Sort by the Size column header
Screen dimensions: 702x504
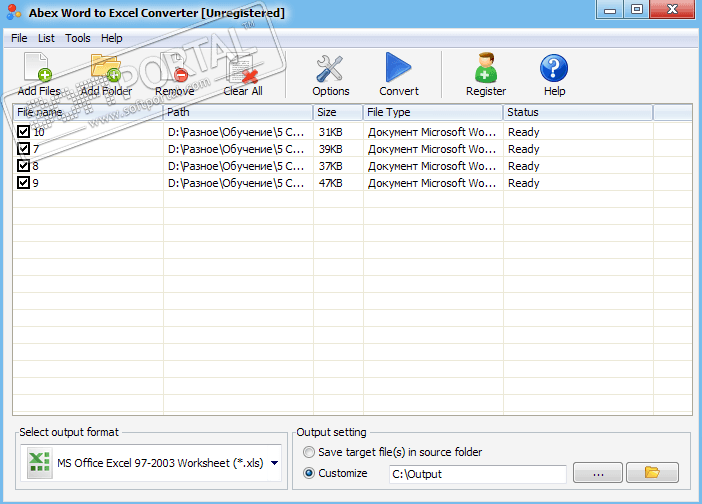tap(338, 112)
